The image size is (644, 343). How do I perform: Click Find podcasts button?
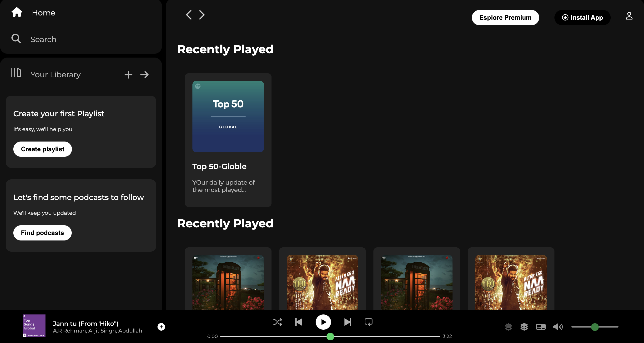tap(42, 233)
